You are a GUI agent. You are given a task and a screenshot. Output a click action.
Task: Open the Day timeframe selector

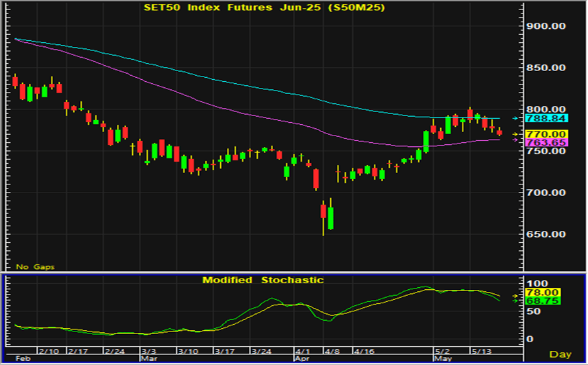point(560,354)
